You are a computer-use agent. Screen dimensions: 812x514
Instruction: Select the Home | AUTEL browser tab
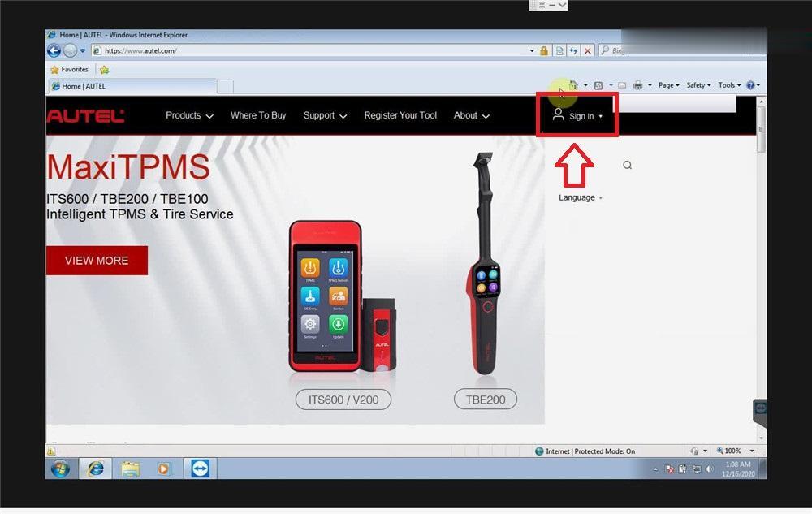click(x=132, y=86)
